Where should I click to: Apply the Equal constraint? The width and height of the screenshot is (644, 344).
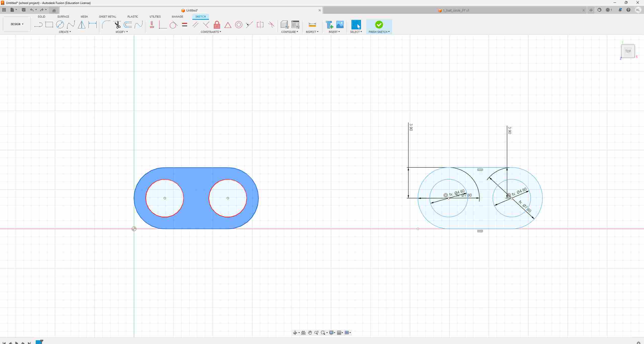[185, 25]
